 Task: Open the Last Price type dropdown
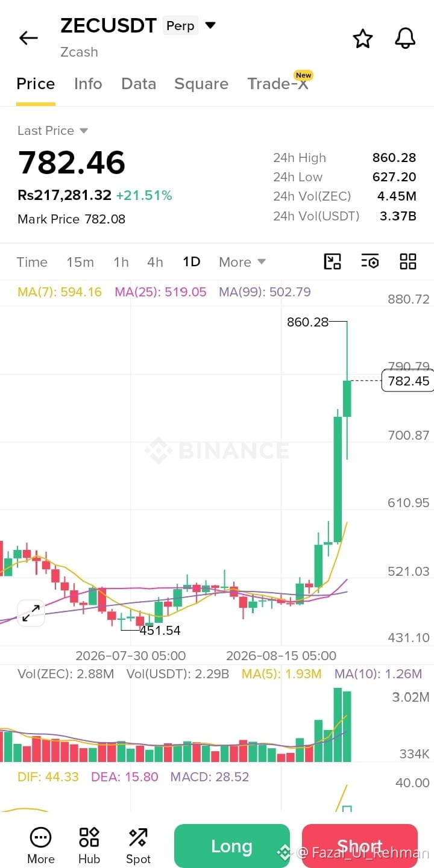tap(53, 131)
